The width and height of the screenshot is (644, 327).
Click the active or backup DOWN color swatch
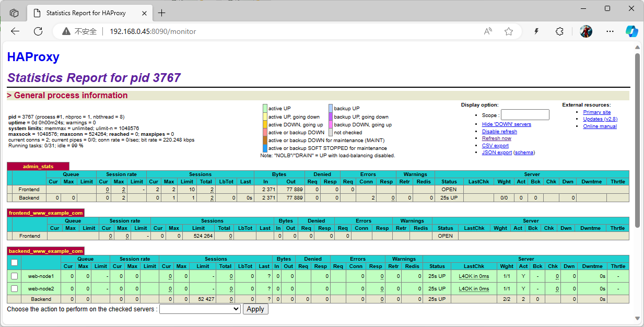click(x=265, y=133)
